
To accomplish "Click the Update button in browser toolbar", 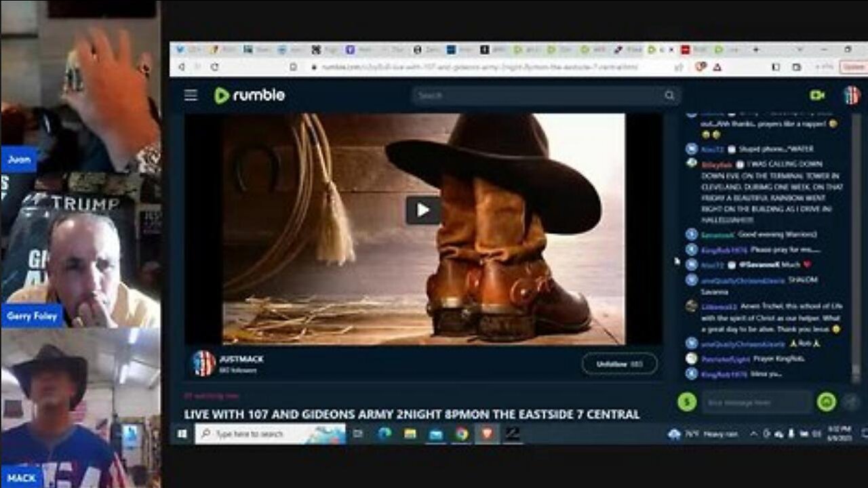I will pyautogui.click(x=854, y=67).
